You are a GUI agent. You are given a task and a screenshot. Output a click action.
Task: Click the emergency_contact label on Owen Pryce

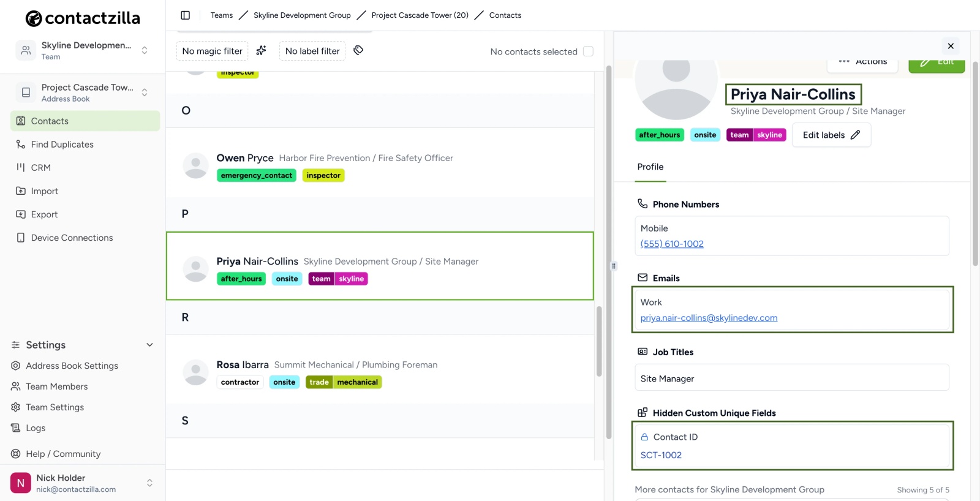[x=257, y=175]
